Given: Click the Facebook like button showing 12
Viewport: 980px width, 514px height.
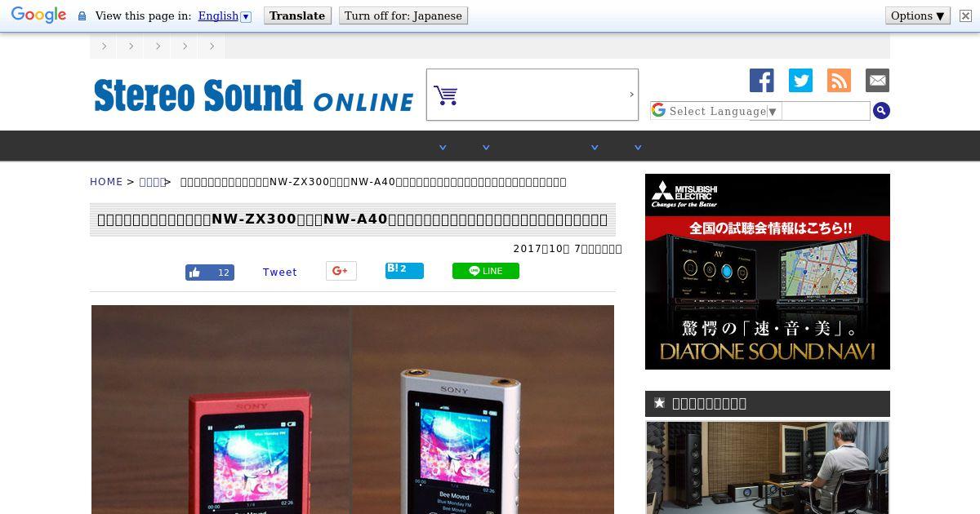Looking at the screenshot, I should point(210,273).
